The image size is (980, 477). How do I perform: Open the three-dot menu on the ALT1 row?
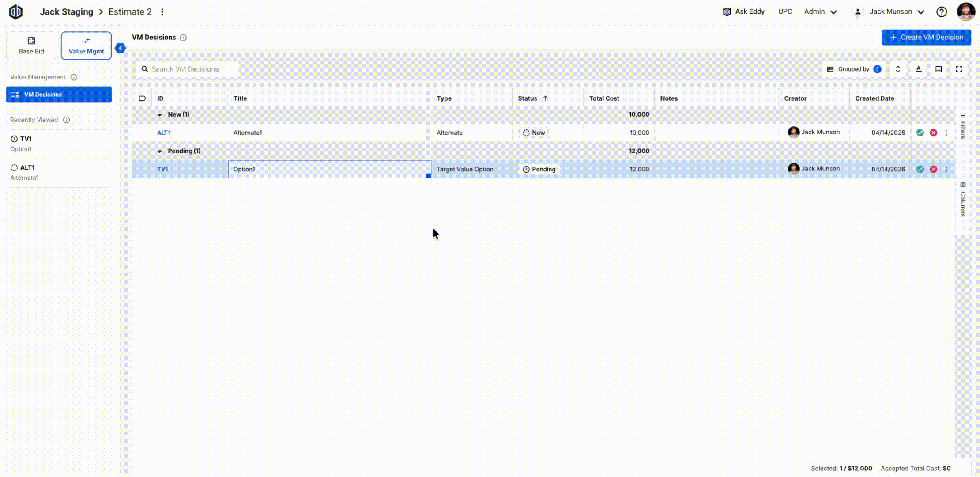tap(946, 132)
